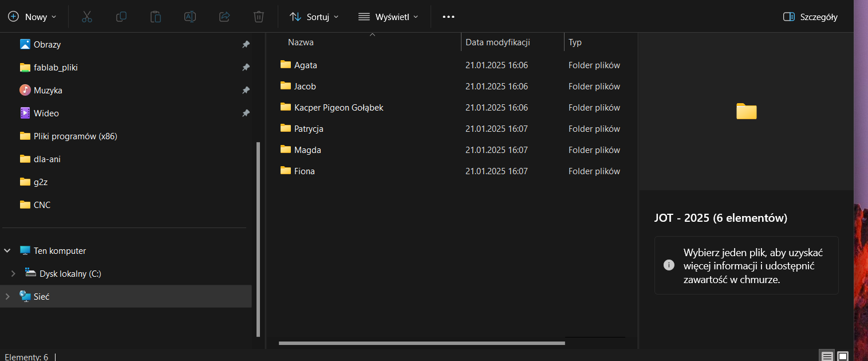Unpin Muzyka using its pin icon
The height and width of the screenshot is (361, 868).
[x=246, y=91]
